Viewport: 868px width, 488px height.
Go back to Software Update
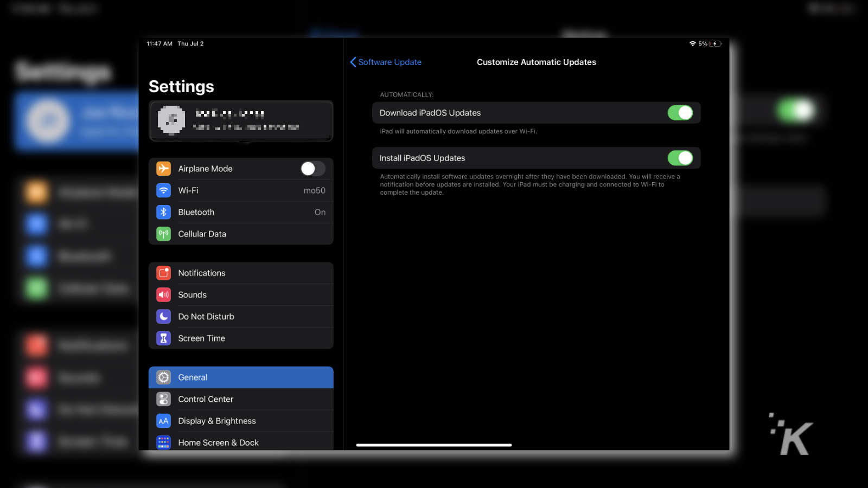tap(386, 62)
